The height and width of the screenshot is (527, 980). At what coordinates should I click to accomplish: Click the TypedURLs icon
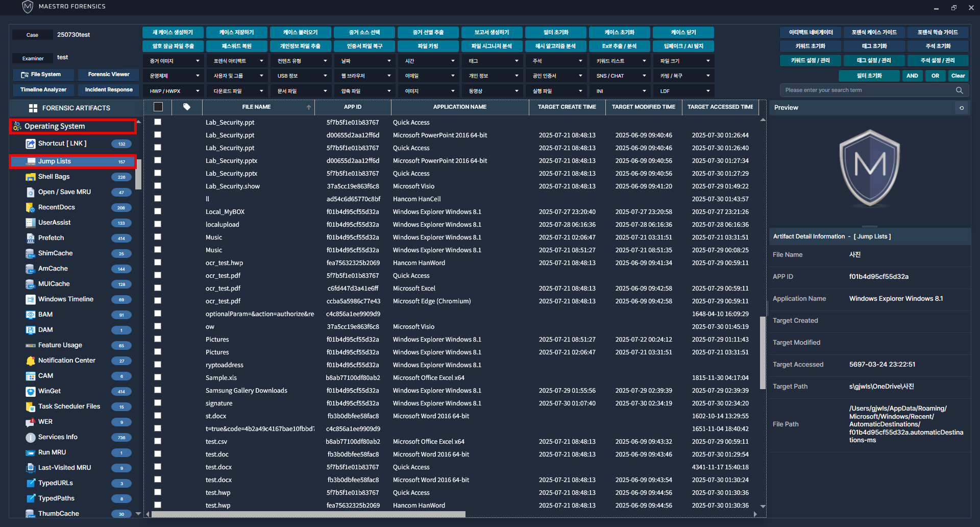click(31, 484)
